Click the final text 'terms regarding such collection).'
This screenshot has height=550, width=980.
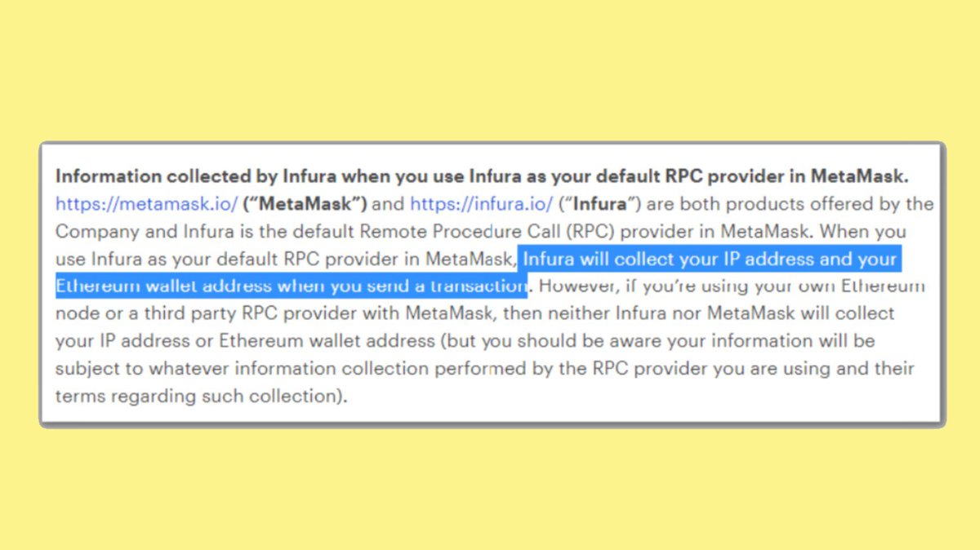(x=202, y=397)
